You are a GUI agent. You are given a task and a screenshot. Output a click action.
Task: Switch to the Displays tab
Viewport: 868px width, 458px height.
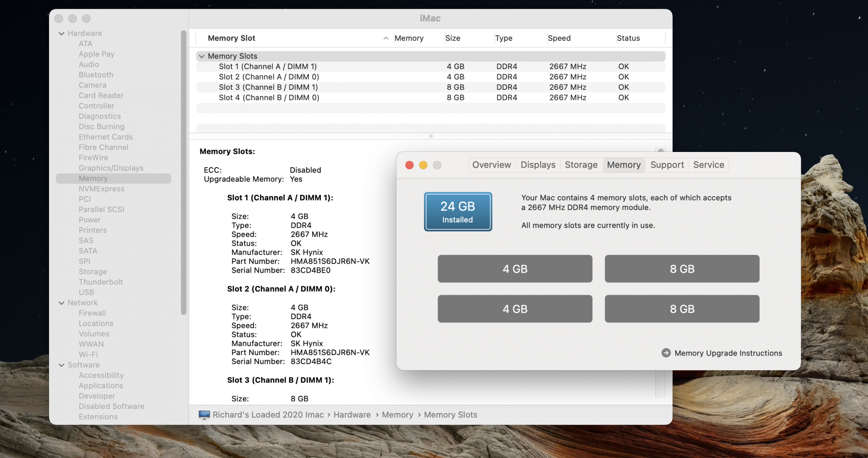tap(538, 165)
